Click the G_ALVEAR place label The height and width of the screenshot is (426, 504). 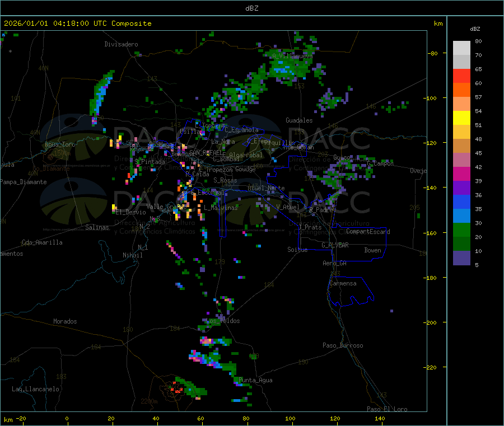(x=335, y=245)
